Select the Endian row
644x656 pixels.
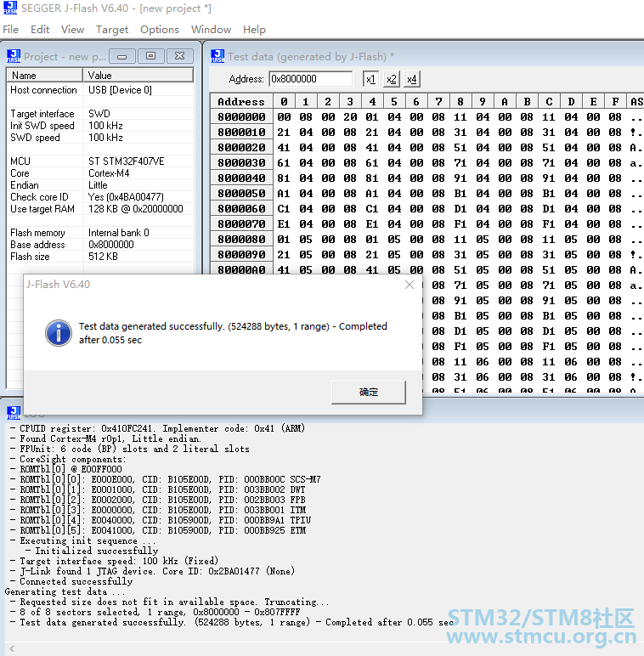tap(100, 185)
